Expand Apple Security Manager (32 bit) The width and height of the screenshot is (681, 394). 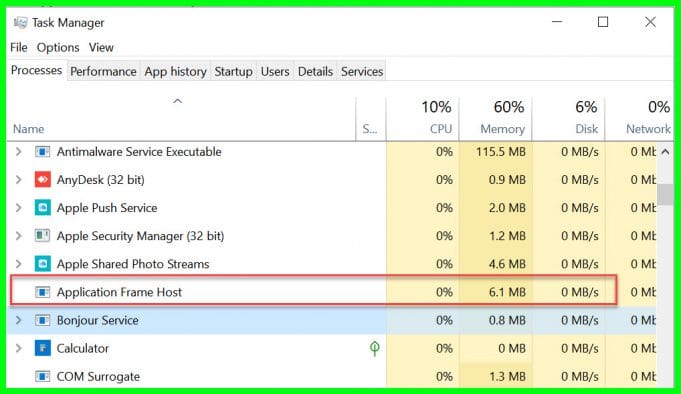tap(18, 236)
